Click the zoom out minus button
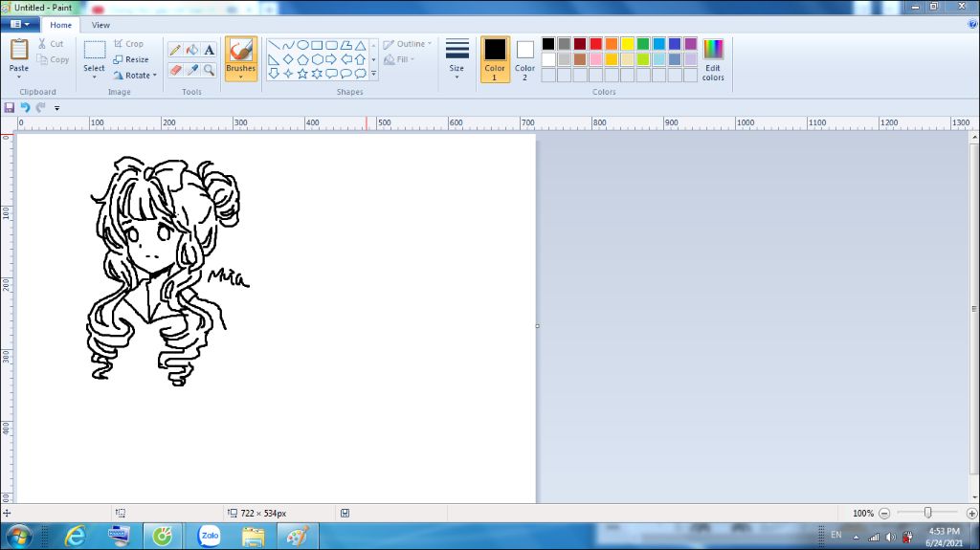 click(x=883, y=513)
